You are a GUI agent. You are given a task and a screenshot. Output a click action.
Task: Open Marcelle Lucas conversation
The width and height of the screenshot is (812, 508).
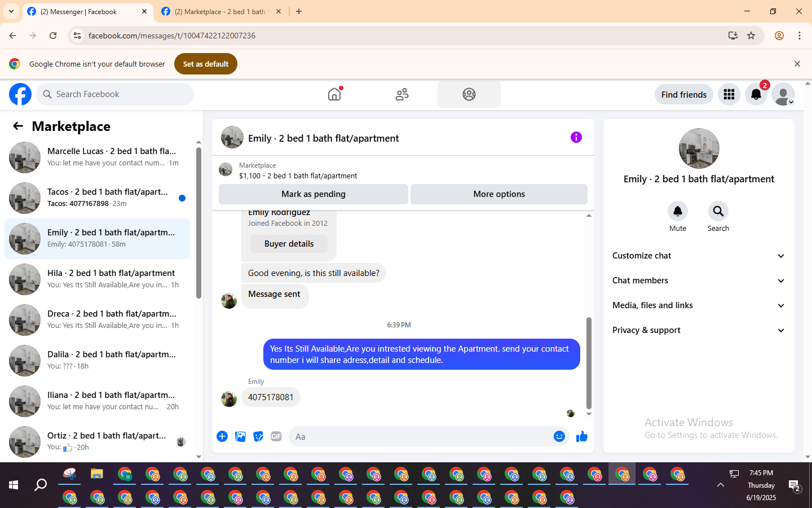click(97, 157)
